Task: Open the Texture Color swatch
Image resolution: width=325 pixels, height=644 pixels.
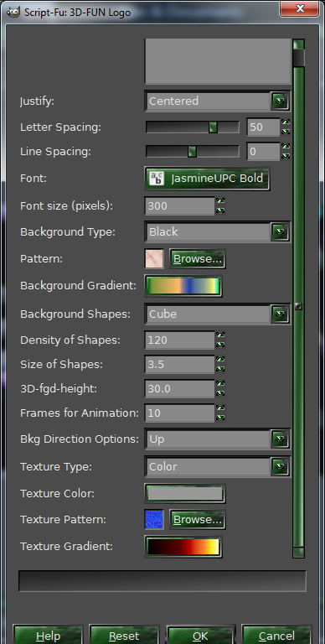Action: [185, 494]
